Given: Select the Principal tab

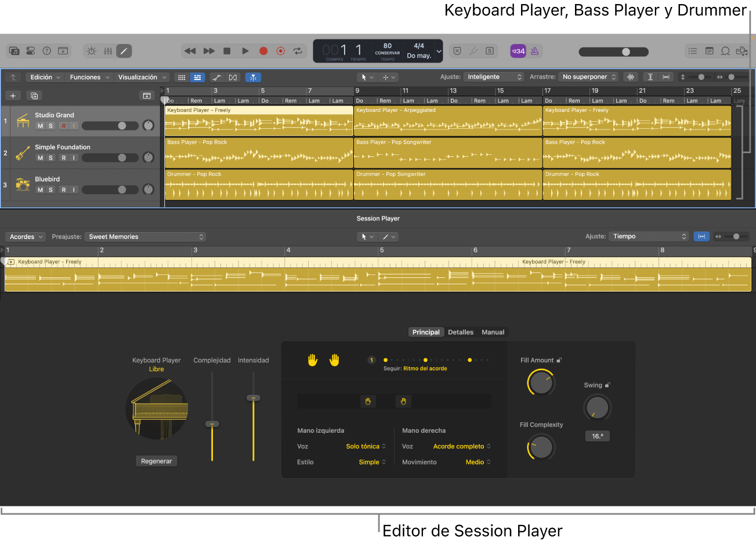Looking at the screenshot, I should click(x=426, y=332).
